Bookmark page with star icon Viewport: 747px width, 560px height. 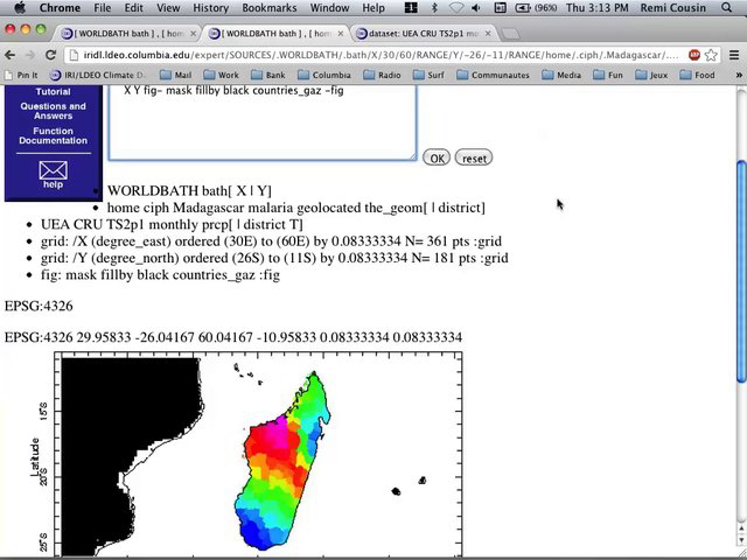tap(711, 55)
